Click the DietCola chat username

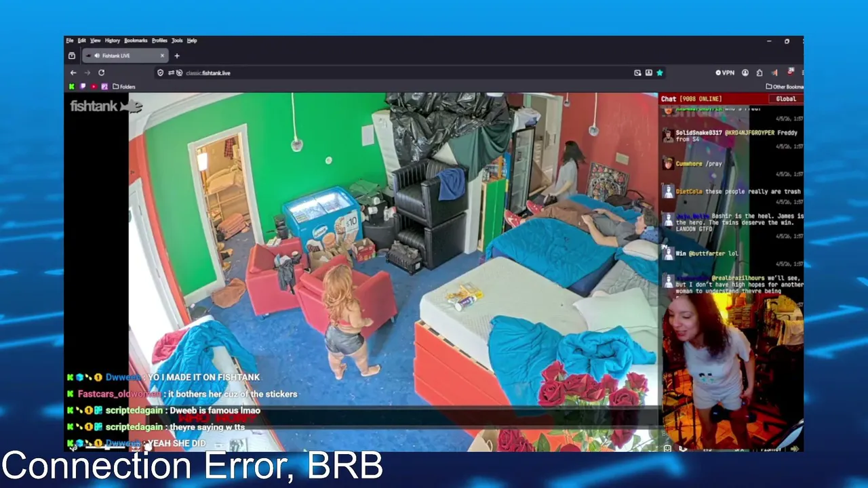[x=688, y=192]
